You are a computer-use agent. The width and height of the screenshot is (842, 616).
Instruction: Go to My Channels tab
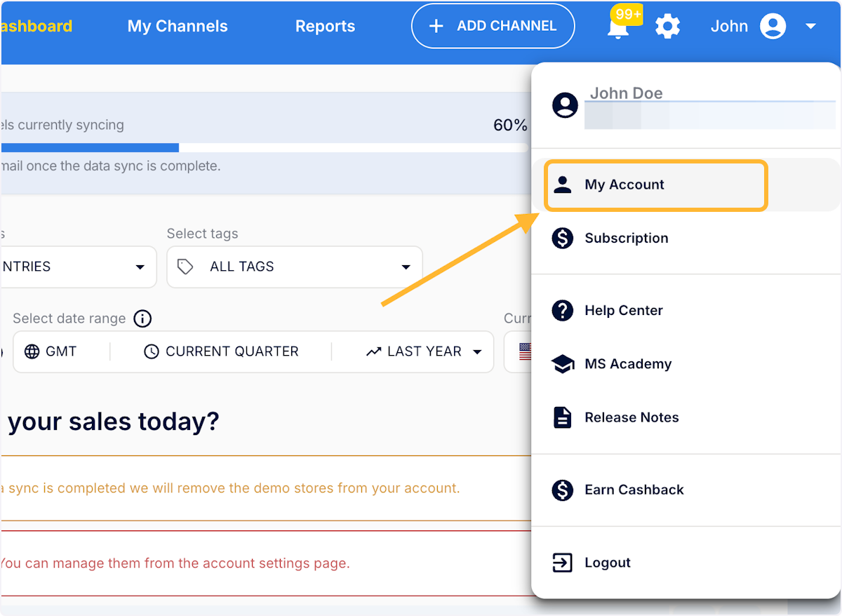tap(178, 26)
